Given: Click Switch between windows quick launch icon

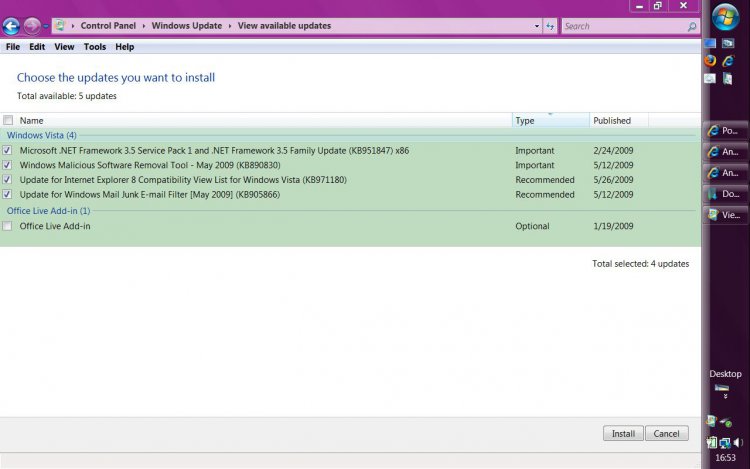Looking at the screenshot, I should 728,44.
